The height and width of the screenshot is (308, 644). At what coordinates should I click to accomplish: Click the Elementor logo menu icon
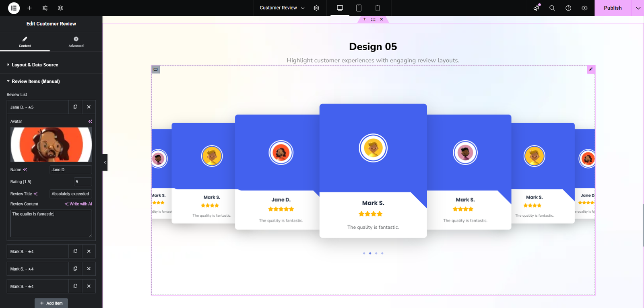click(x=14, y=8)
